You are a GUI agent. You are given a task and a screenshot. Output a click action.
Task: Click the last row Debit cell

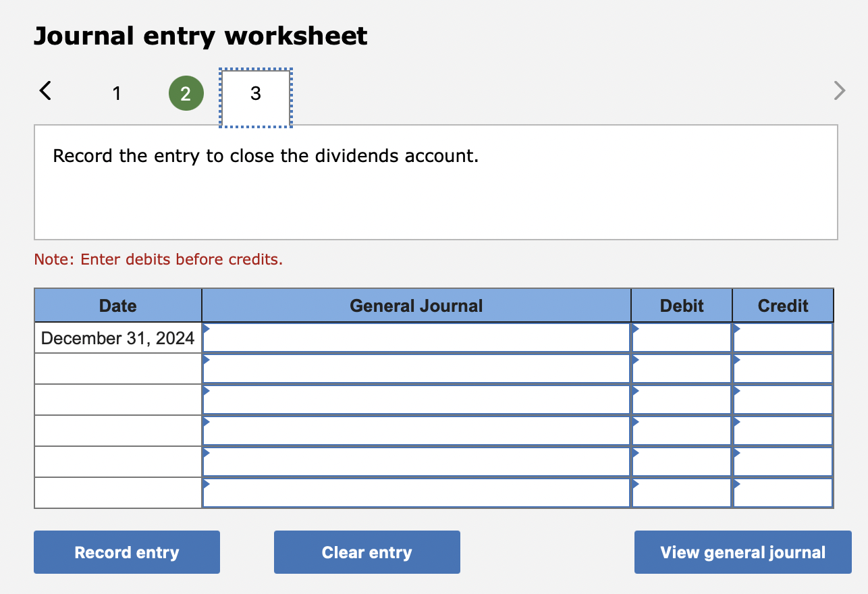pos(682,493)
